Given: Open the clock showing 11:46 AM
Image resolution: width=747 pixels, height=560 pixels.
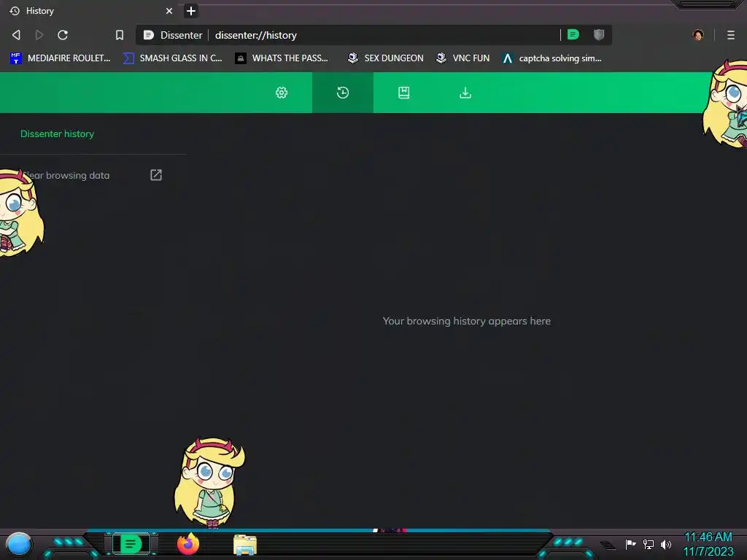Looking at the screenshot, I should 708,544.
